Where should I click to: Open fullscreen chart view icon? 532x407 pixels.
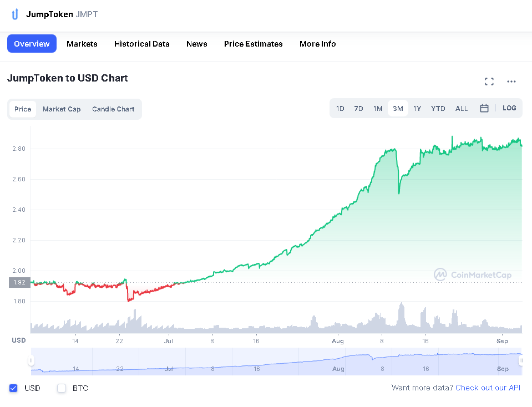[x=489, y=82]
